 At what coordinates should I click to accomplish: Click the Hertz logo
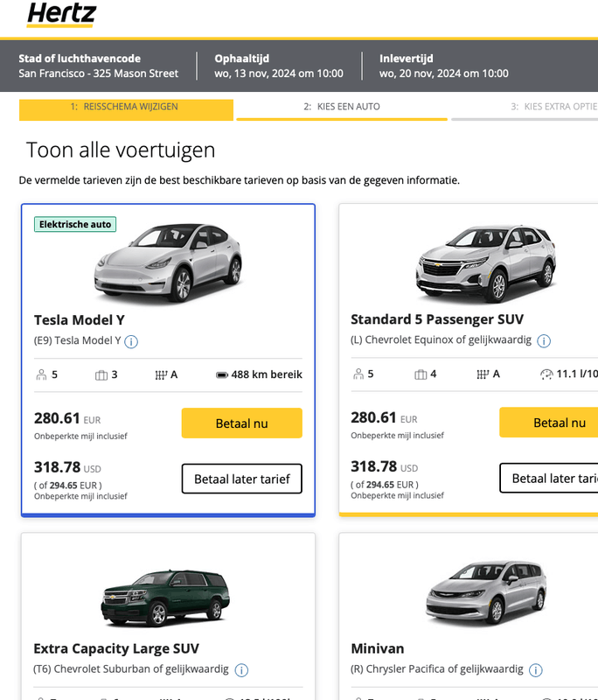click(61, 15)
